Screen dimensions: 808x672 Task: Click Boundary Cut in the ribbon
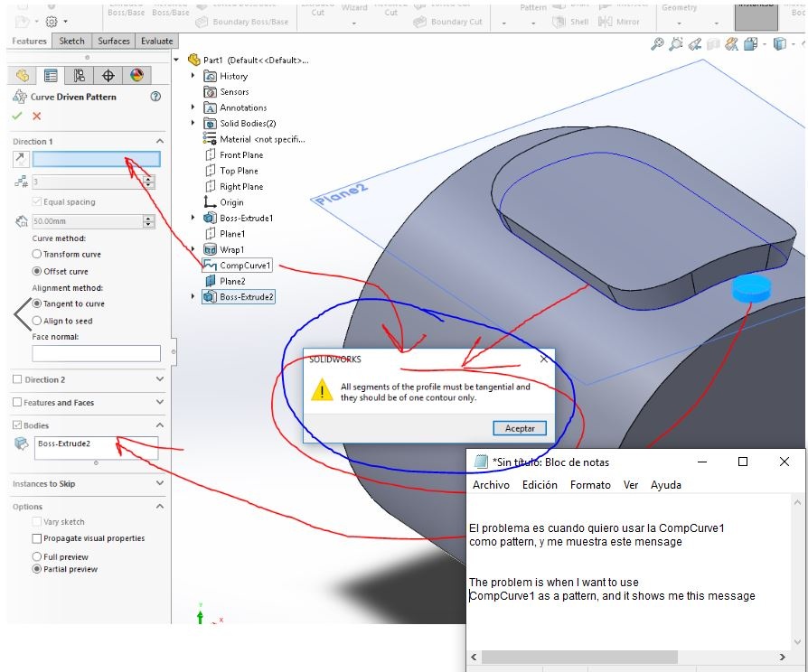(x=448, y=22)
